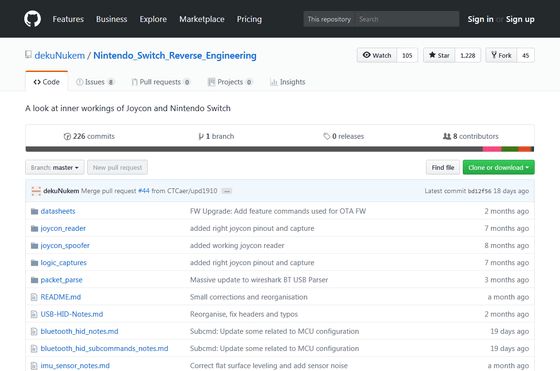
Task: Open the bluetooth_hid_subcommands_notes.md file link
Action: (104, 349)
